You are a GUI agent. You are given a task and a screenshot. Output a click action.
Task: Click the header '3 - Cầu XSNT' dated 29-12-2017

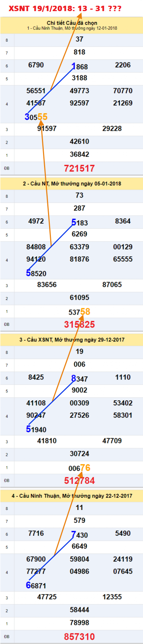tap(72, 339)
